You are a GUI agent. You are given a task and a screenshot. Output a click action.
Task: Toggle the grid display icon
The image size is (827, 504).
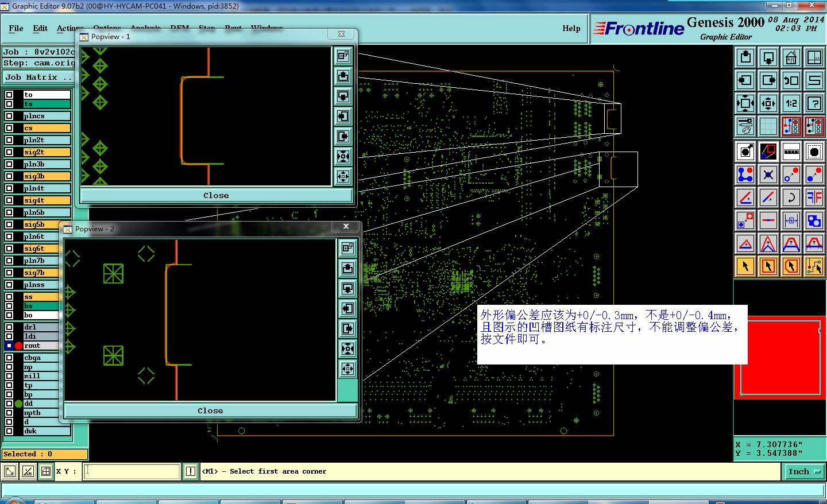click(768, 126)
